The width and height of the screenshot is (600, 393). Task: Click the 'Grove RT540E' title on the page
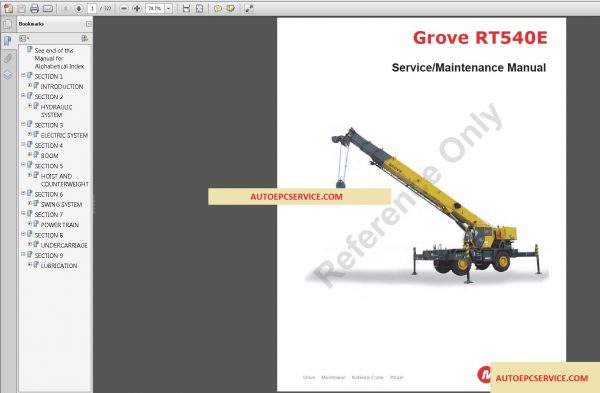(x=480, y=38)
